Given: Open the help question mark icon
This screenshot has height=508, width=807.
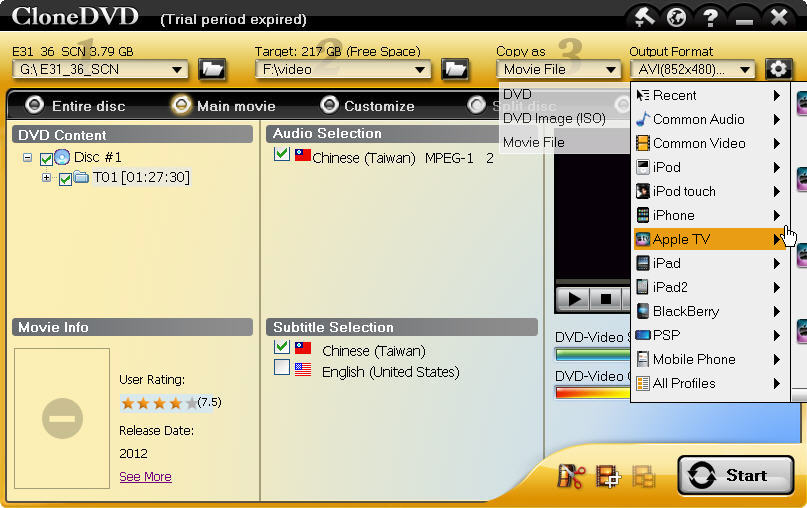Looking at the screenshot, I should (710, 17).
